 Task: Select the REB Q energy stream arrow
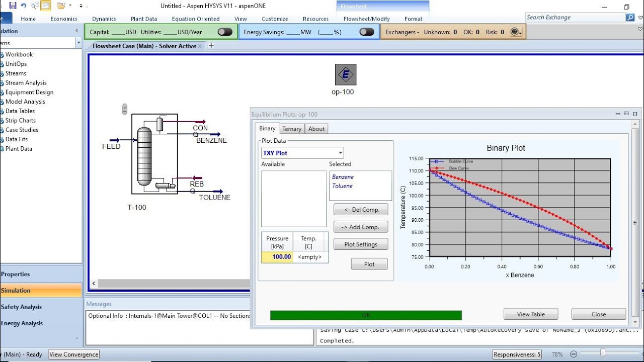[x=196, y=178]
